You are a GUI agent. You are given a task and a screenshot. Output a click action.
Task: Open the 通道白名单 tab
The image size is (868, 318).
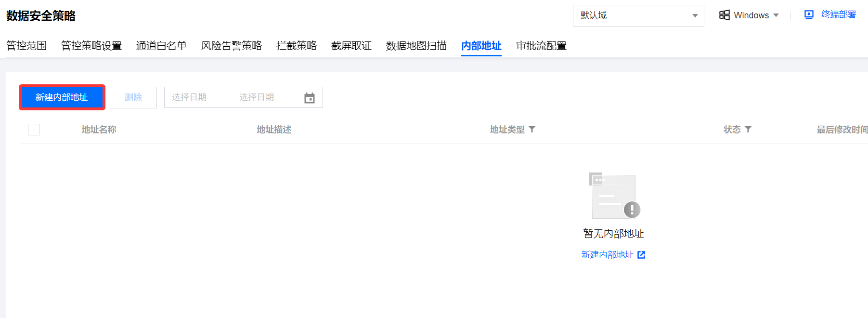(161, 46)
